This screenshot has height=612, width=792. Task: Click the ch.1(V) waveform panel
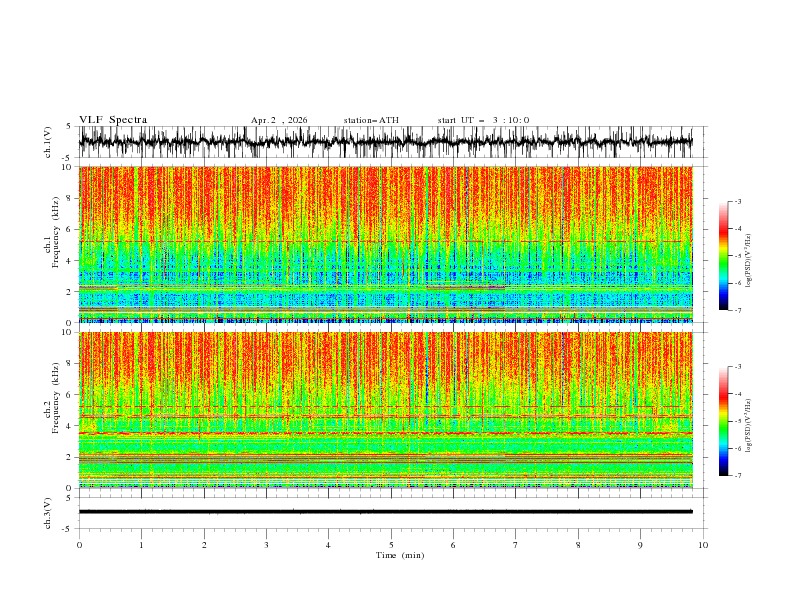point(393,142)
